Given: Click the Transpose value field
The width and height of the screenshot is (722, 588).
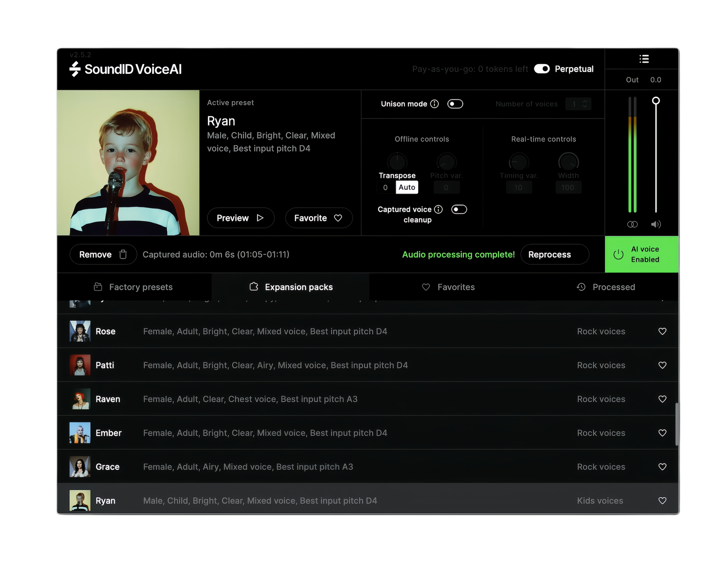Looking at the screenshot, I should (x=386, y=187).
